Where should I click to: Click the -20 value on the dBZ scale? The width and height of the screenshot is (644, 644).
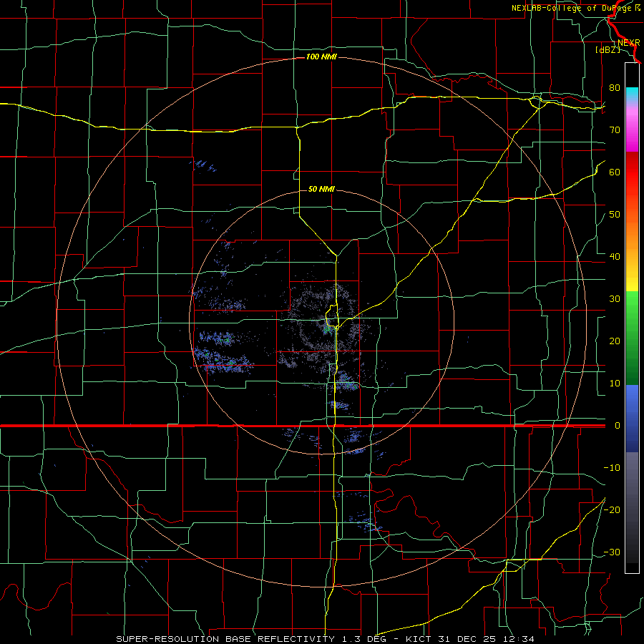(x=612, y=510)
